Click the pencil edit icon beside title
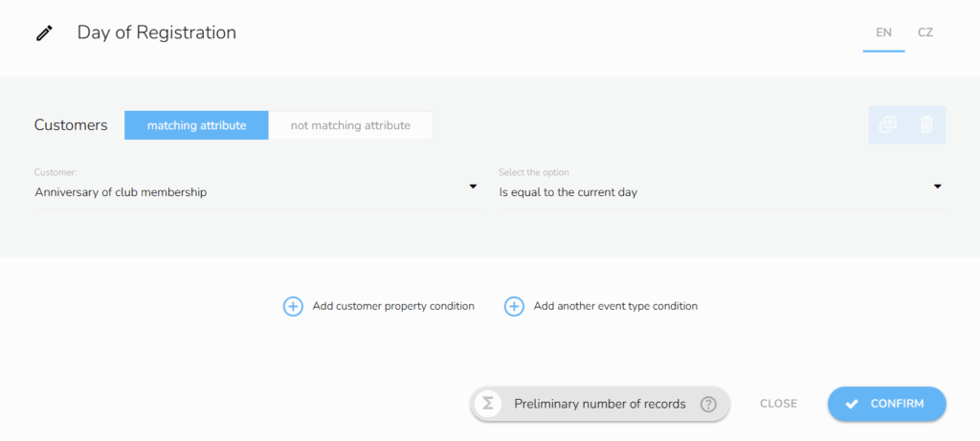 tap(44, 33)
